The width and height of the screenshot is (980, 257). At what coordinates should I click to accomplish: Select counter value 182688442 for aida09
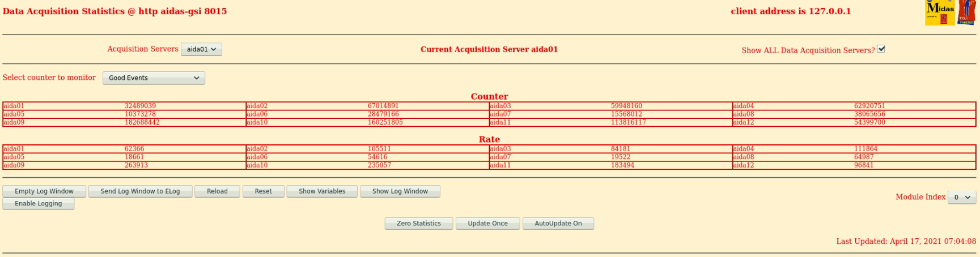[142, 122]
